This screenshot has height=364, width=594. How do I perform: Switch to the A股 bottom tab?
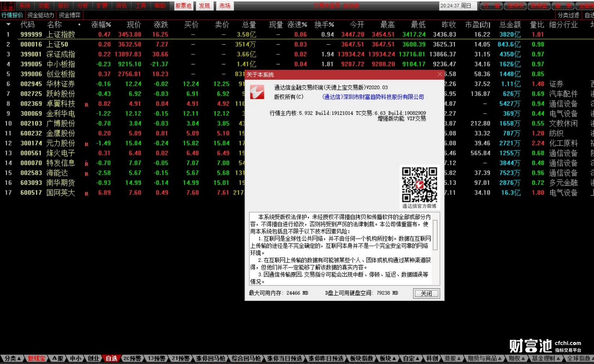57,359
